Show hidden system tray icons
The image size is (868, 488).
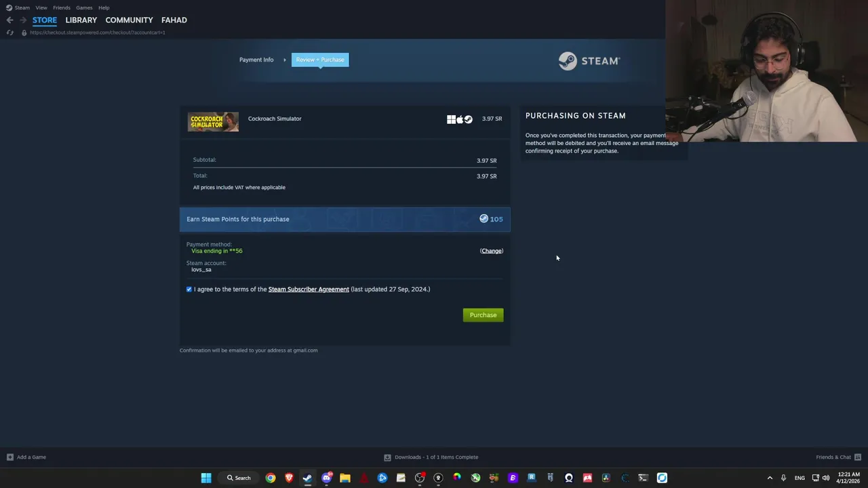770,478
